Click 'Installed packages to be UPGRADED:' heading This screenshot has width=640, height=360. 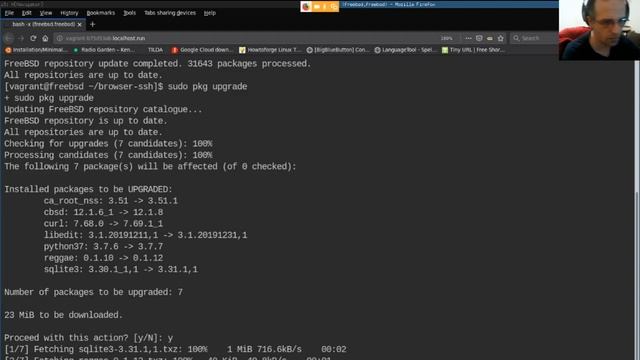pos(88,189)
